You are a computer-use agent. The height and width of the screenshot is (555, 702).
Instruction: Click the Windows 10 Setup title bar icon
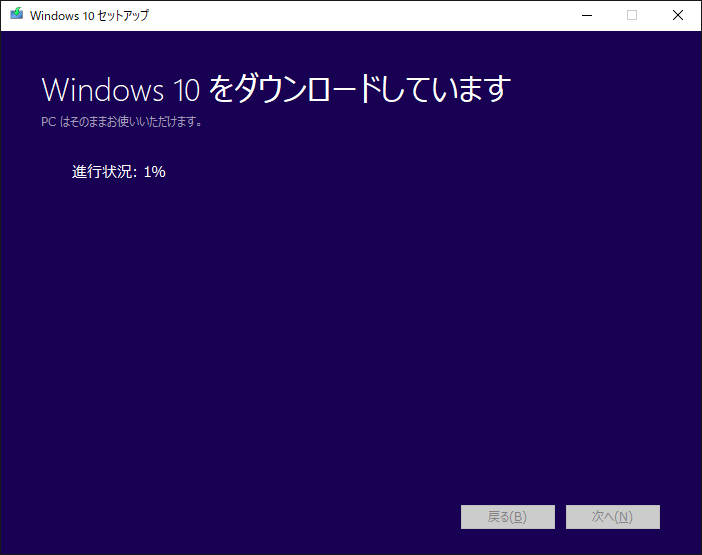pos(17,14)
